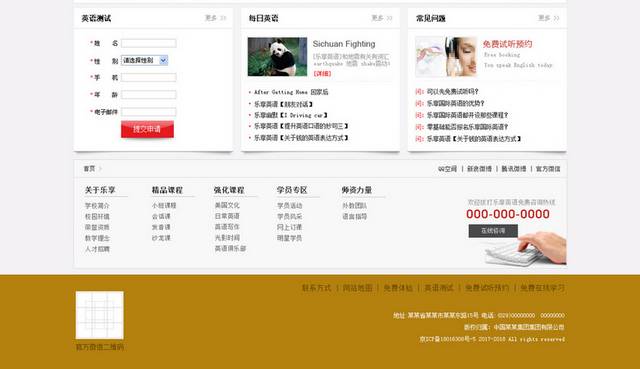Open the free trial booking headphone image
The height and width of the screenshot is (369, 640).
tap(446, 57)
